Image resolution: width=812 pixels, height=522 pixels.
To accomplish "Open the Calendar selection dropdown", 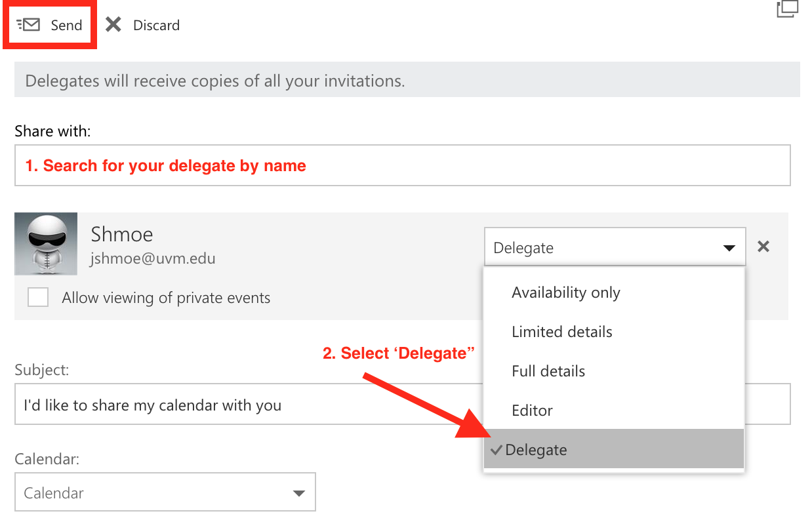I will pyautogui.click(x=165, y=492).
